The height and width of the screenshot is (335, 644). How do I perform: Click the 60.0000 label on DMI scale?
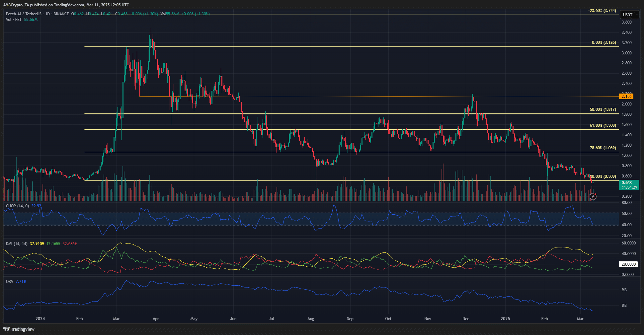[628, 243]
